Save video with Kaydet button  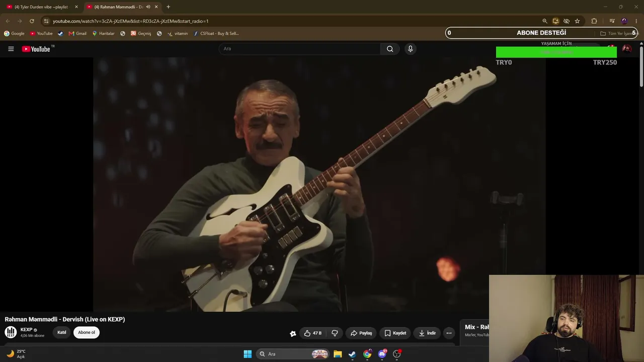point(395,333)
